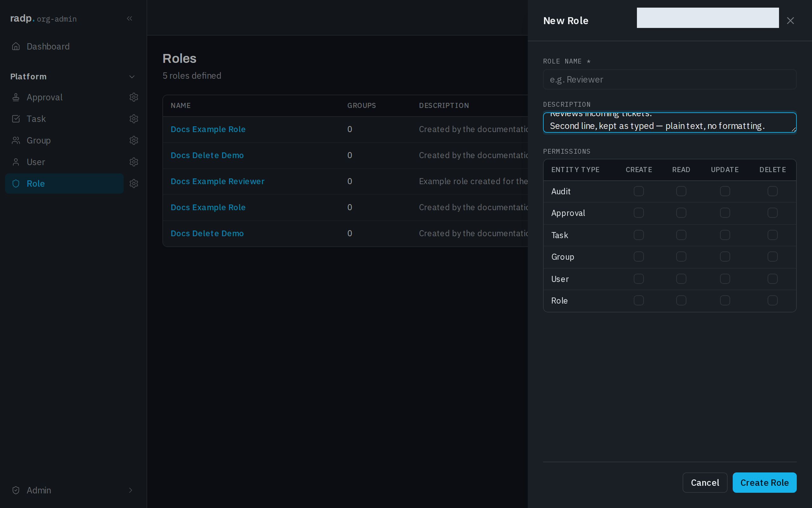Open Task settings gear icon
The width and height of the screenshot is (812, 508).
coord(134,119)
